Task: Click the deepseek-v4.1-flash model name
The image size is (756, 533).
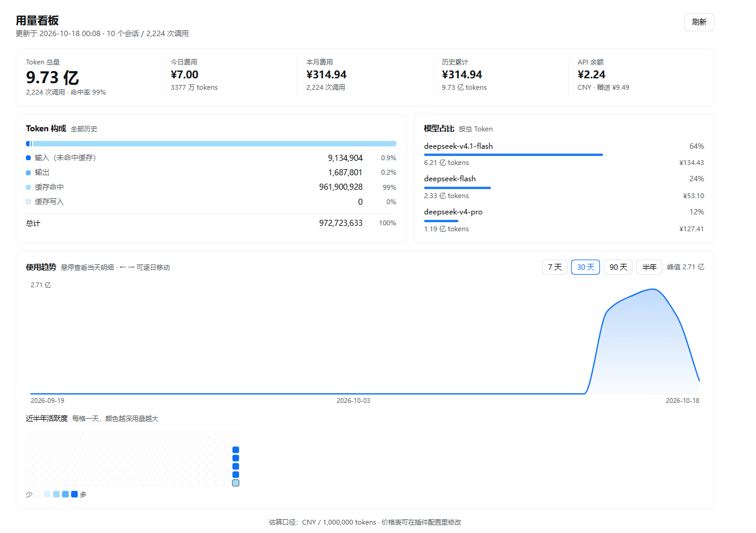Action: pyautogui.click(x=458, y=146)
